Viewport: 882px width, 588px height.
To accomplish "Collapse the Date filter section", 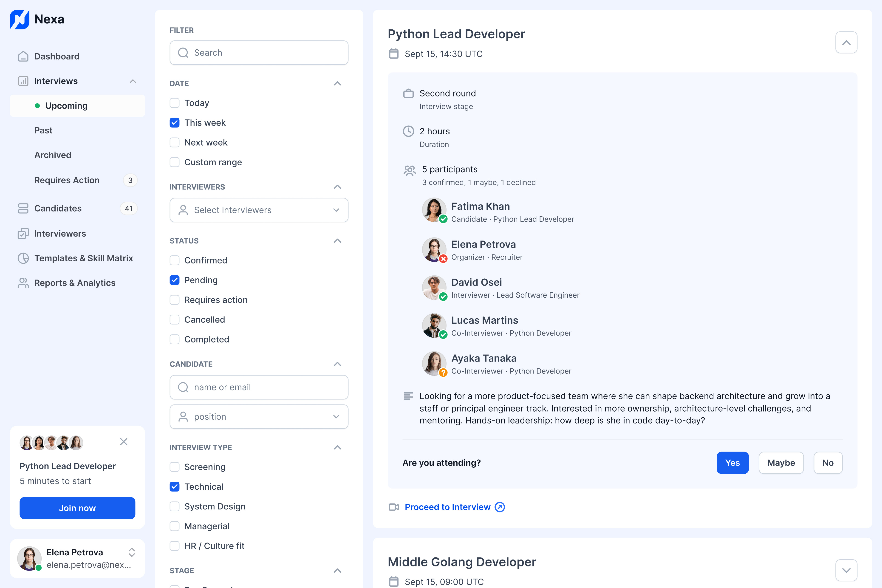I will pyautogui.click(x=337, y=83).
